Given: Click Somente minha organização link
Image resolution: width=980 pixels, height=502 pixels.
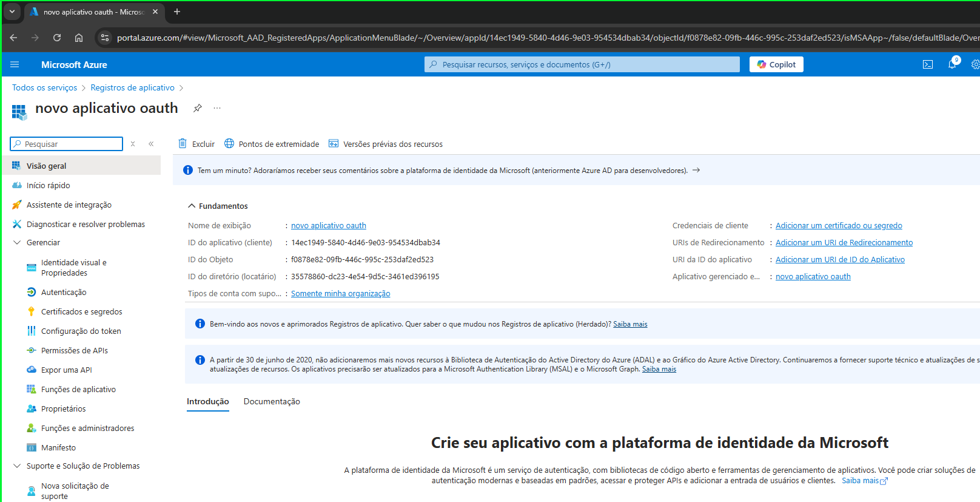Looking at the screenshot, I should click(x=341, y=293).
